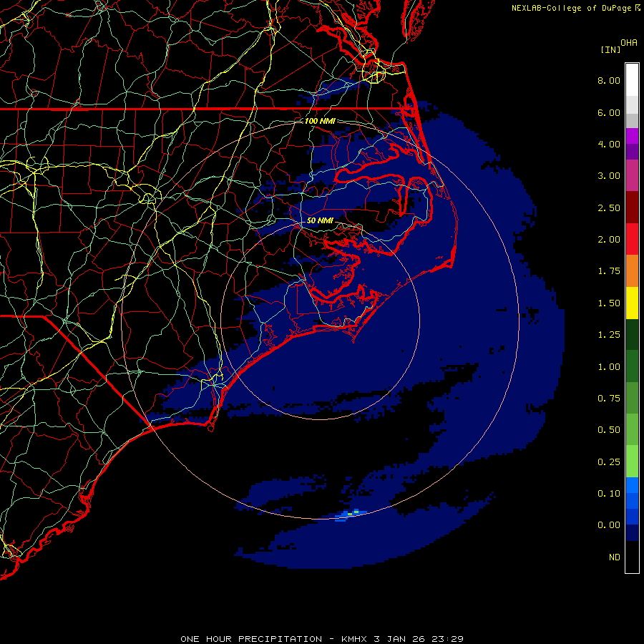Click the 8.00 legend value

[609, 80]
